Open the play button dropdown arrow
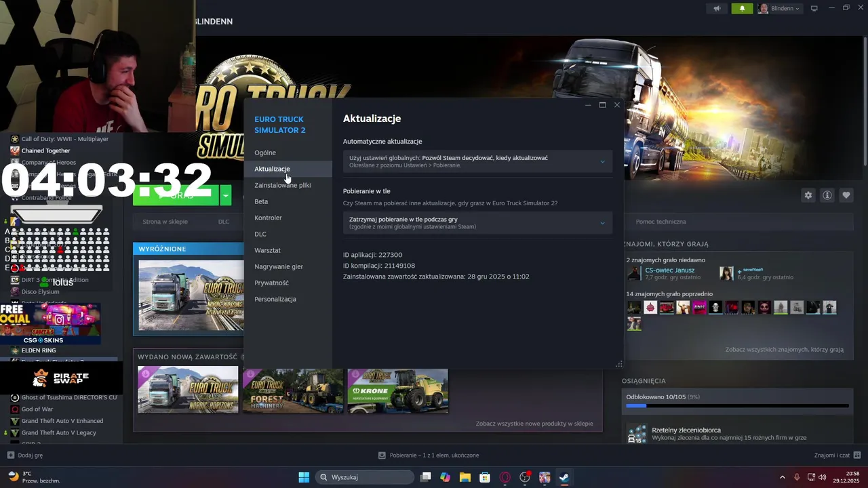868x488 pixels. coord(226,195)
